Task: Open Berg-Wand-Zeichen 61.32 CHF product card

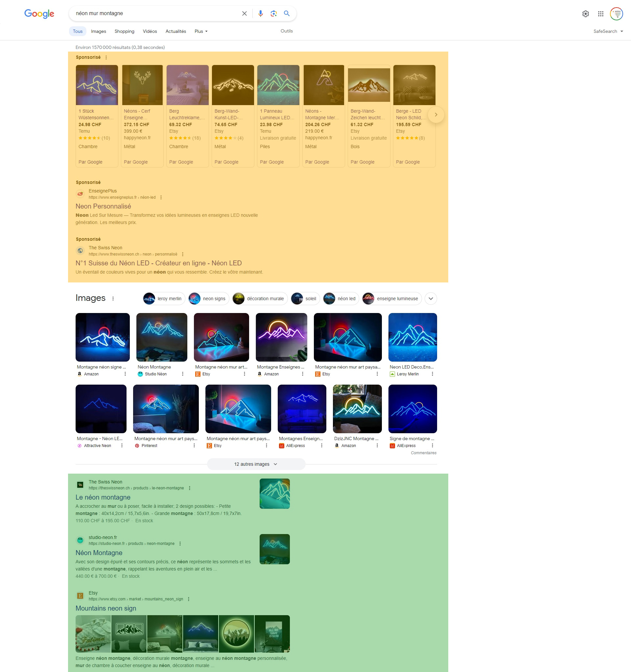Action: tap(369, 116)
